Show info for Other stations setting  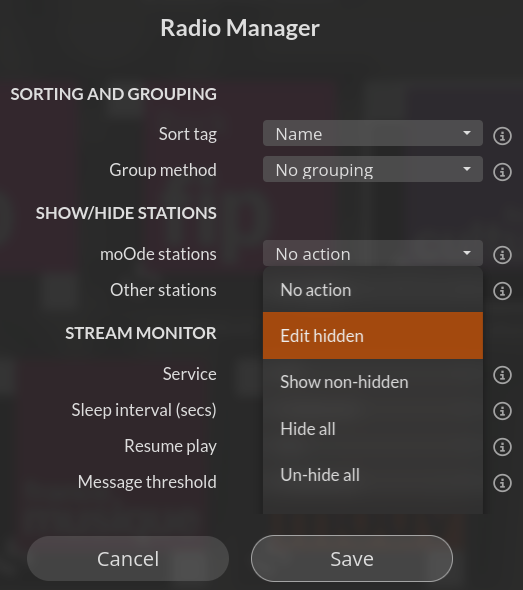[502, 291]
